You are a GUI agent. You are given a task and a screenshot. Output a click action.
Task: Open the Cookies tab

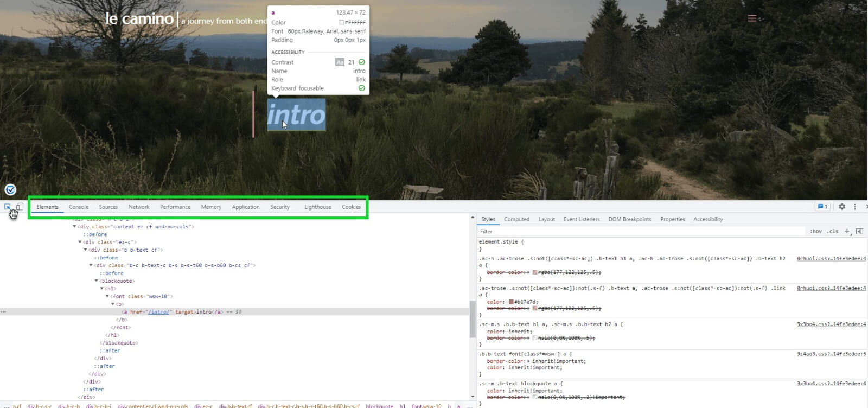[352, 207]
